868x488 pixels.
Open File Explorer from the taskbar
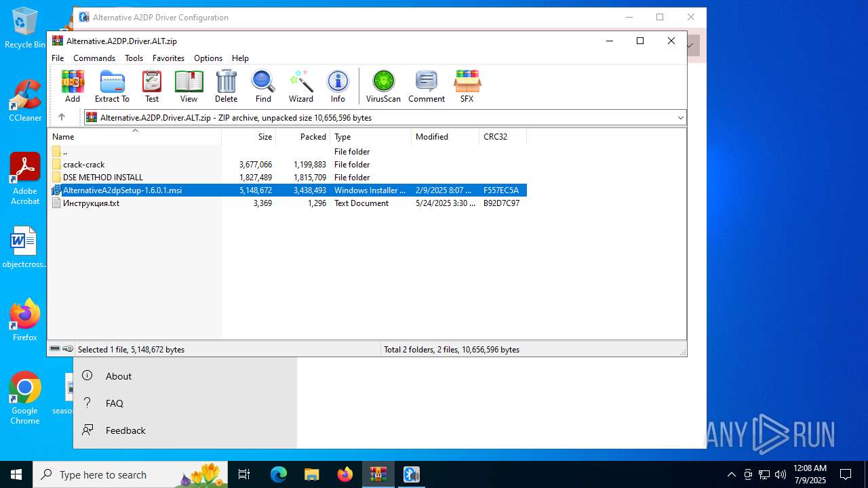(311, 474)
